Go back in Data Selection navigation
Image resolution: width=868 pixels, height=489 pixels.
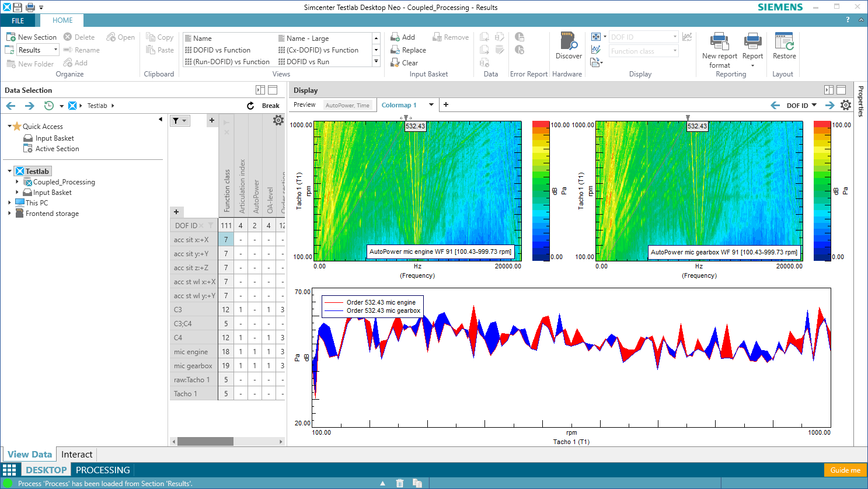[11, 106]
